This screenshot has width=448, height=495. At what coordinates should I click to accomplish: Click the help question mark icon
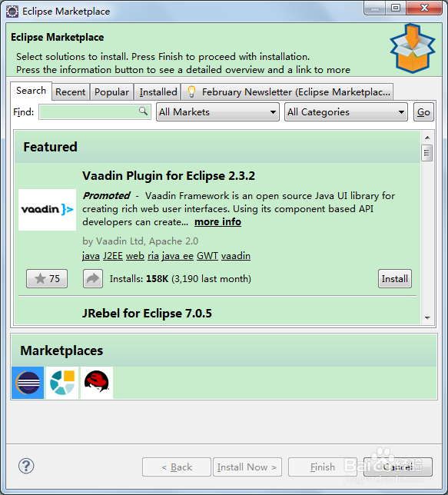[26, 466]
